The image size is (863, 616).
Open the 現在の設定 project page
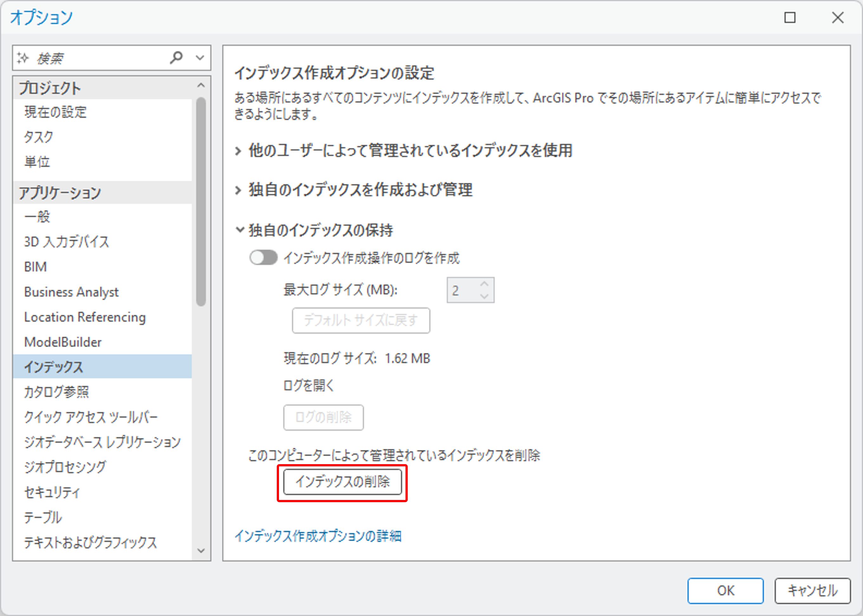[x=55, y=112]
